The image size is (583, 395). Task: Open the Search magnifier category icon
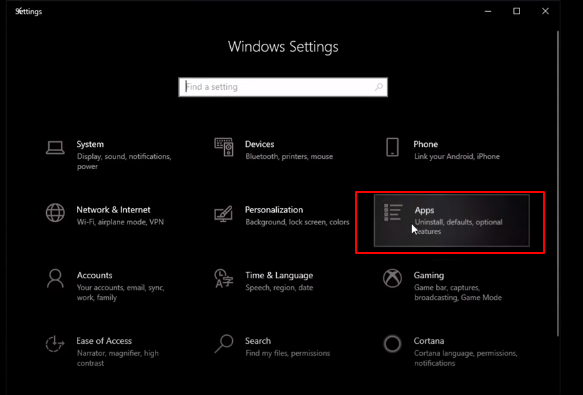click(224, 344)
